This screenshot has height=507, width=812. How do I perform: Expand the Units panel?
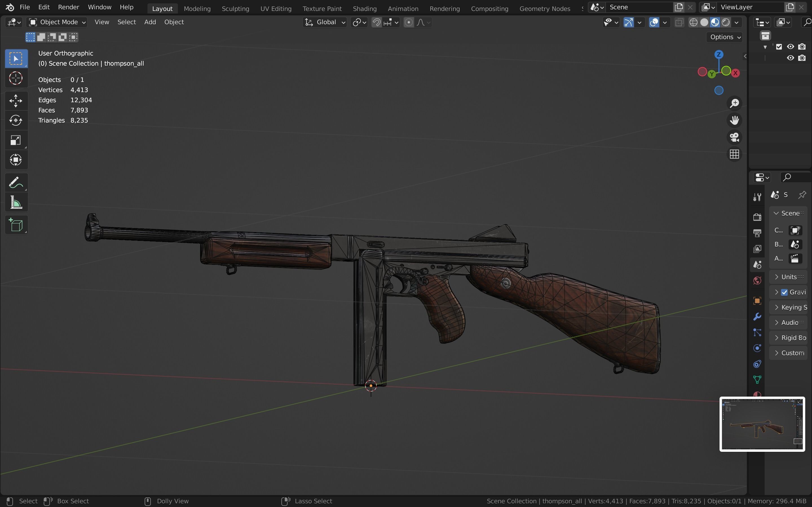coord(789,277)
